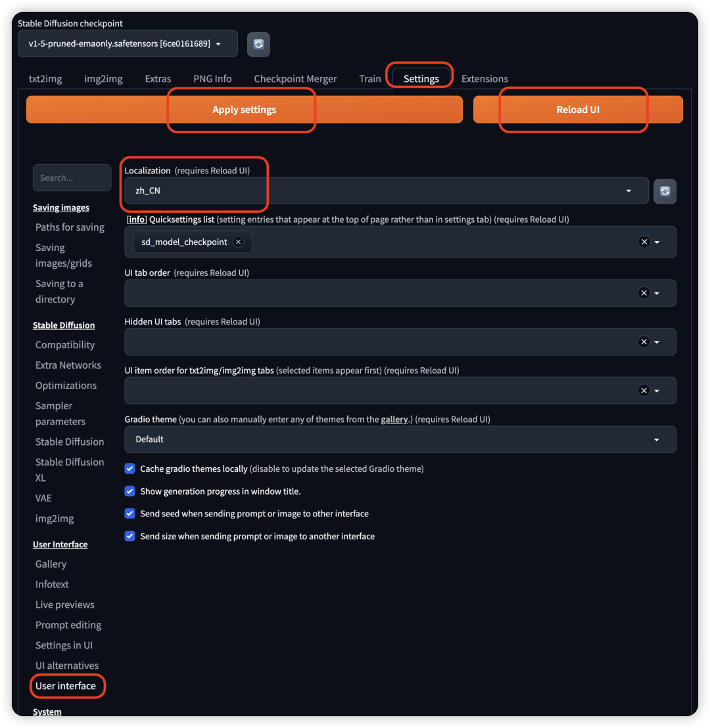
Task: Refresh the Stable Diffusion checkpoint list
Action: pyautogui.click(x=258, y=44)
